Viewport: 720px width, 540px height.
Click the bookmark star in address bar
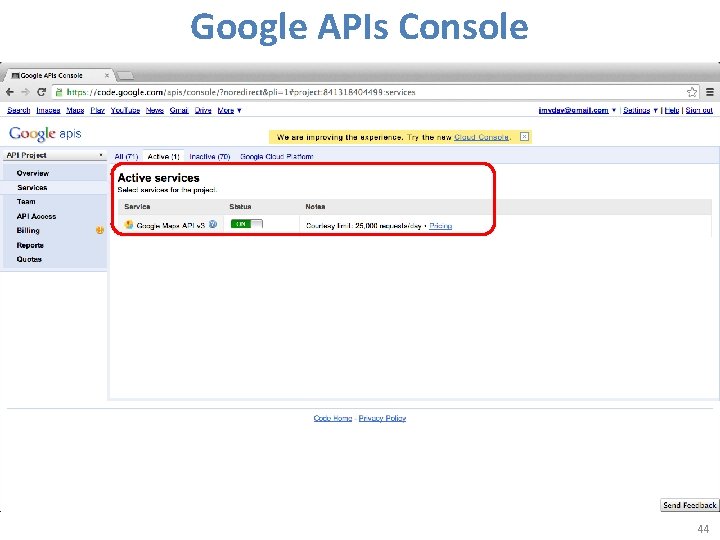pos(692,92)
